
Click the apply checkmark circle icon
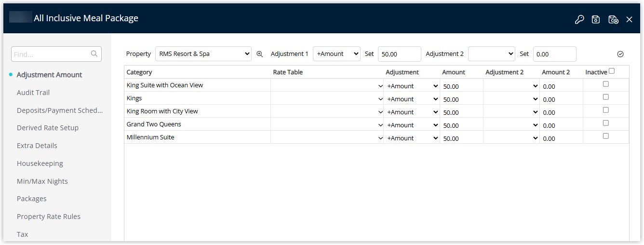coord(620,54)
